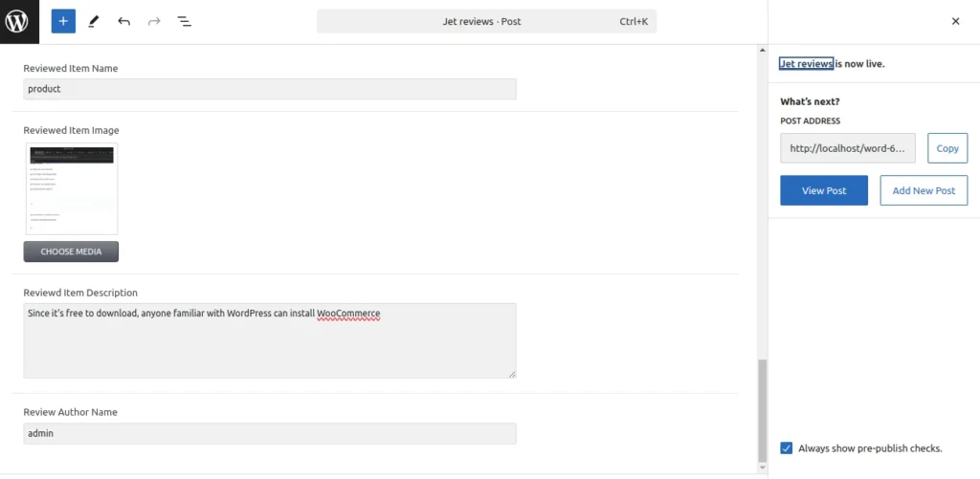Focus the Review Author Name field
Image resolution: width=980 pixels, height=479 pixels.
(x=270, y=434)
